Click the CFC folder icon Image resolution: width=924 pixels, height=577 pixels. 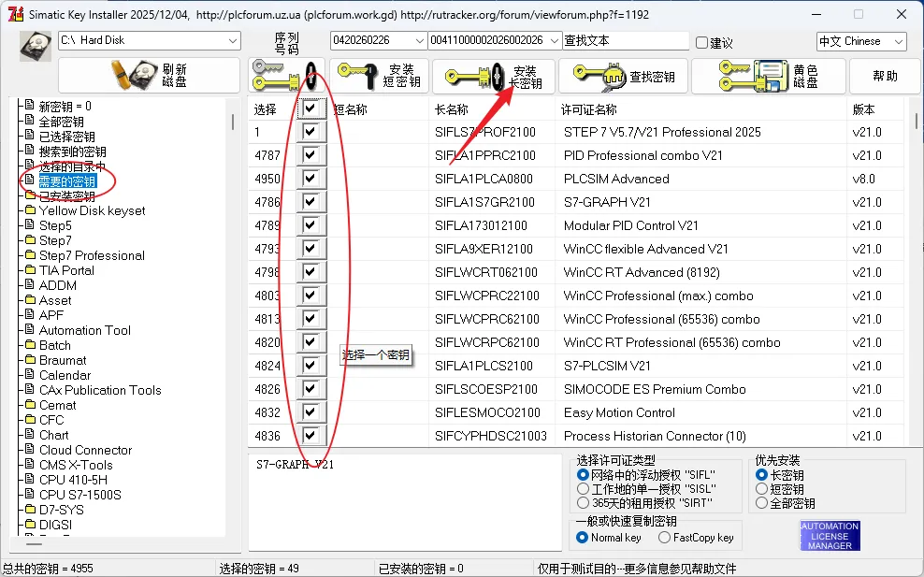click(30, 419)
